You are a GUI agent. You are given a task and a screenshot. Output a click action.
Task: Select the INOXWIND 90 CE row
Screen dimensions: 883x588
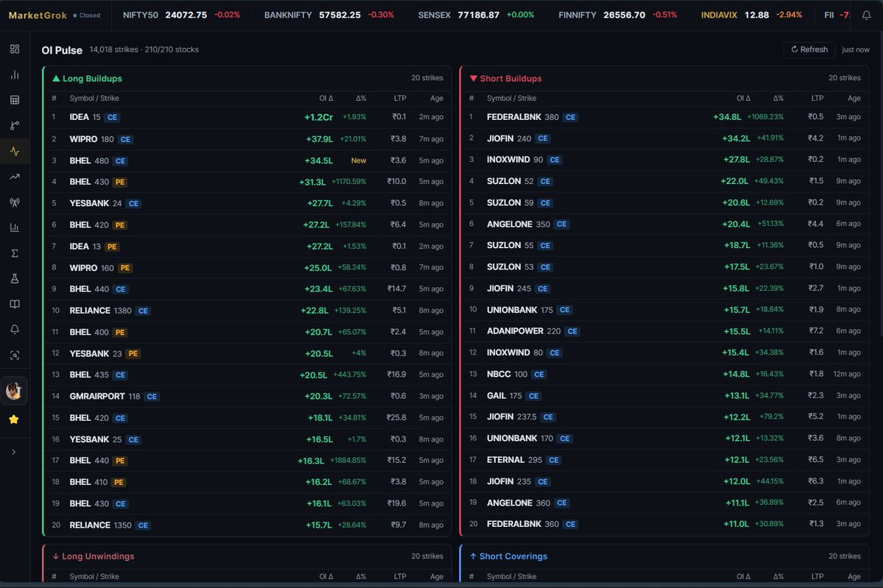pos(664,160)
